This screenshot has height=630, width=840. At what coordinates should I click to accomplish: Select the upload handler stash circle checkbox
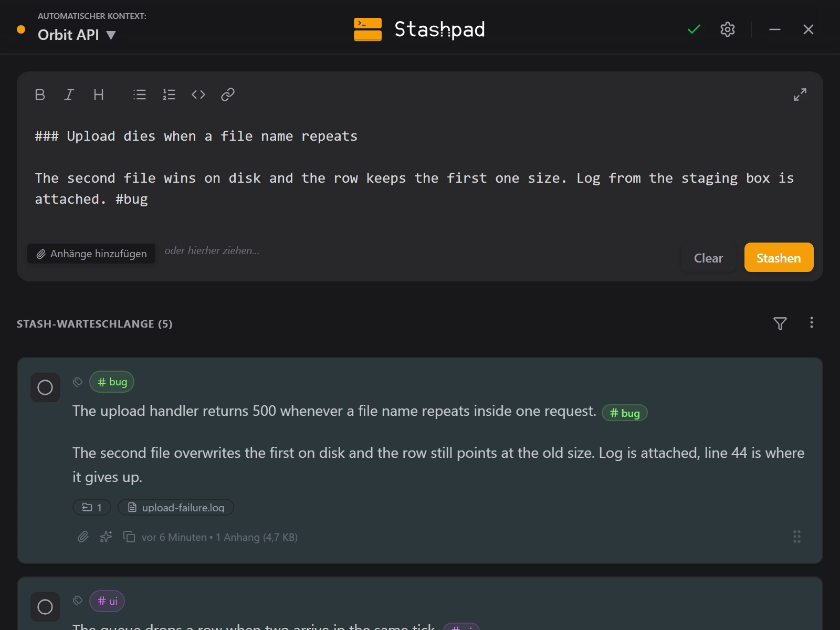45,387
